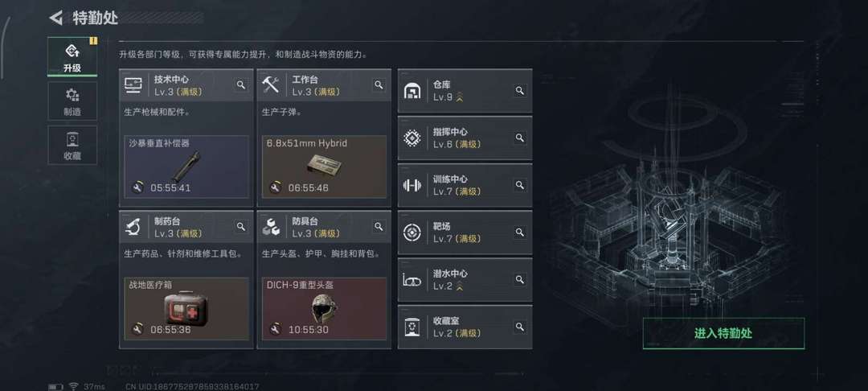Click the 仓库 magnifier icon

pyautogui.click(x=520, y=90)
